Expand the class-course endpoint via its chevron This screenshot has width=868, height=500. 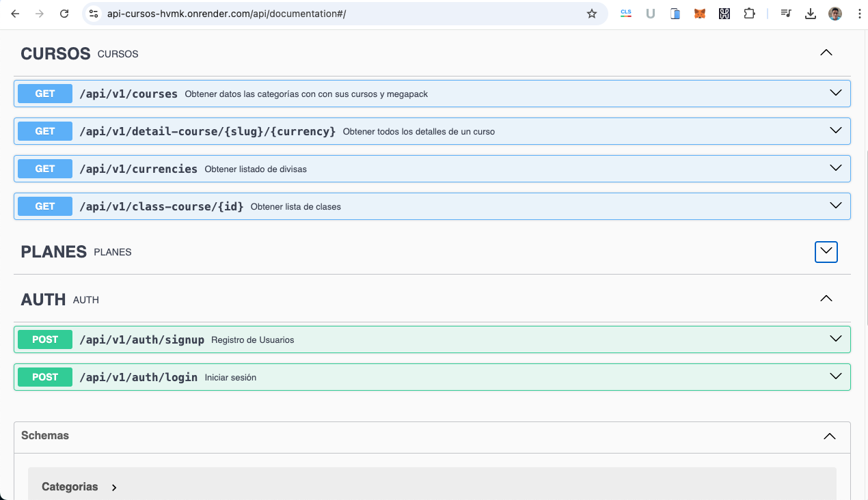pyautogui.click(x=835, y=206)
